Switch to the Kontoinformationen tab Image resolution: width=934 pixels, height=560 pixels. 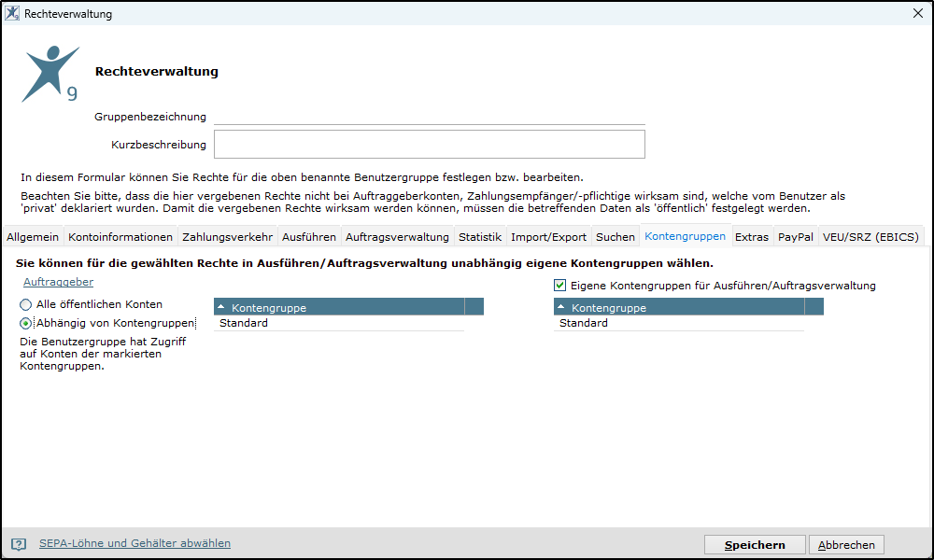pyautogui.click(x=120, y=237)
